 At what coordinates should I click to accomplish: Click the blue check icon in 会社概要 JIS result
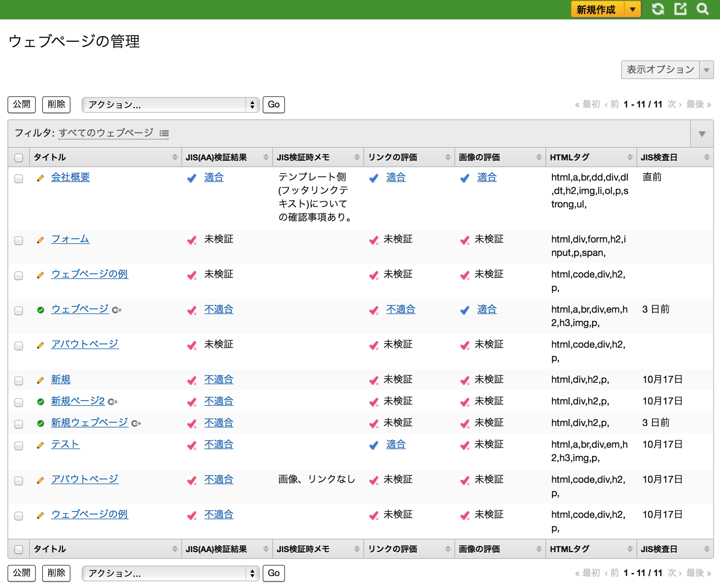point(192,178)
